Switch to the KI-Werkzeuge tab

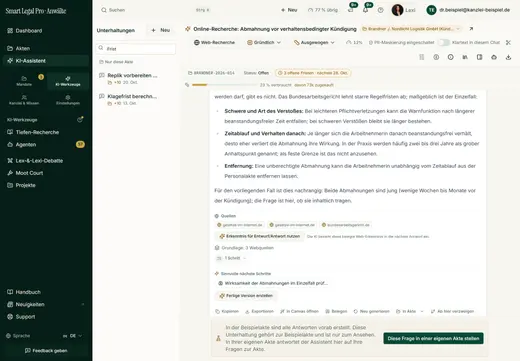click(x=68, y=81)
